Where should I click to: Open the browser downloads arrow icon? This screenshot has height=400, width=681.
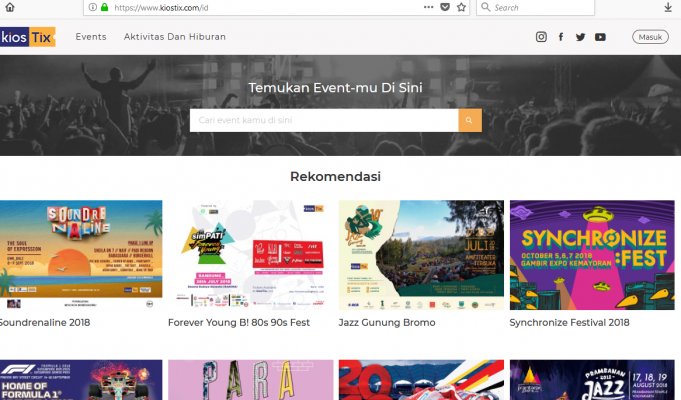(668, 7)
